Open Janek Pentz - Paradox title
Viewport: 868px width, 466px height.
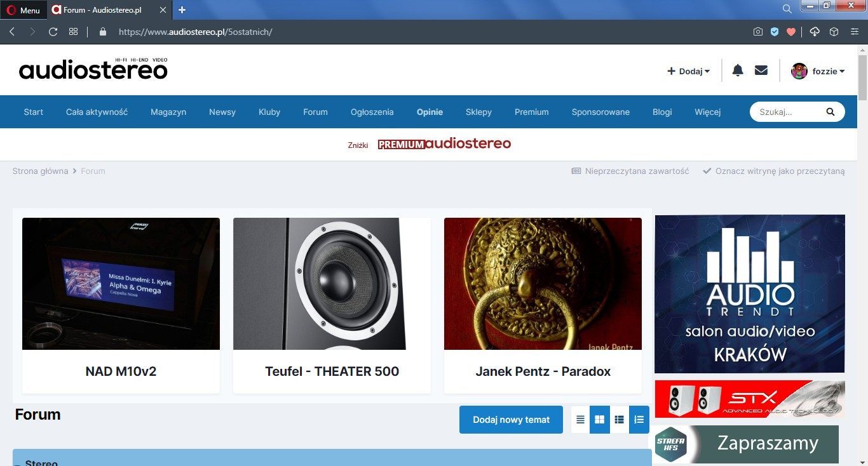[x=543, y=371]
